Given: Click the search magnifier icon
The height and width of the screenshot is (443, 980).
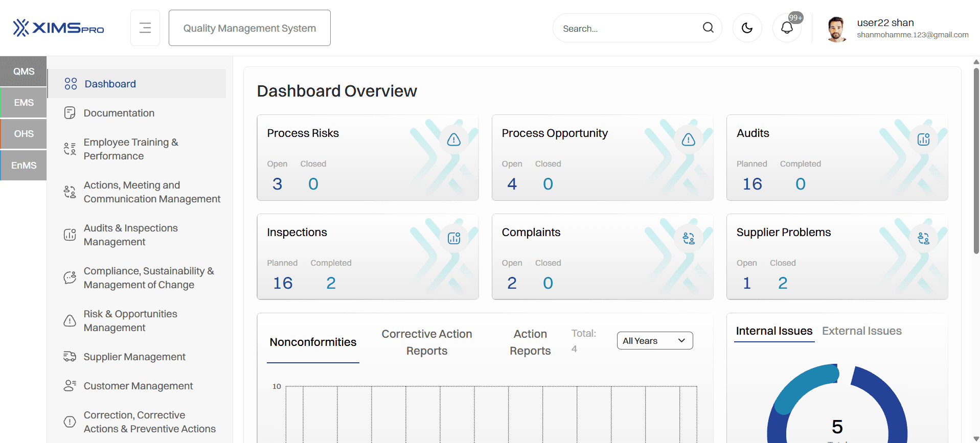Looking at the screenshot, I should point(708,28).
